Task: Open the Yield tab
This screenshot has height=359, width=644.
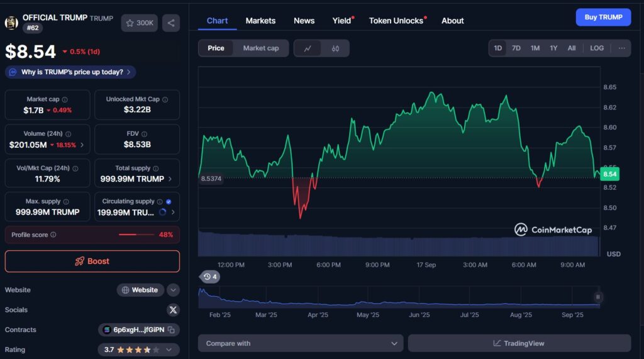Action: pyautogui.click(x=342, y=21)
